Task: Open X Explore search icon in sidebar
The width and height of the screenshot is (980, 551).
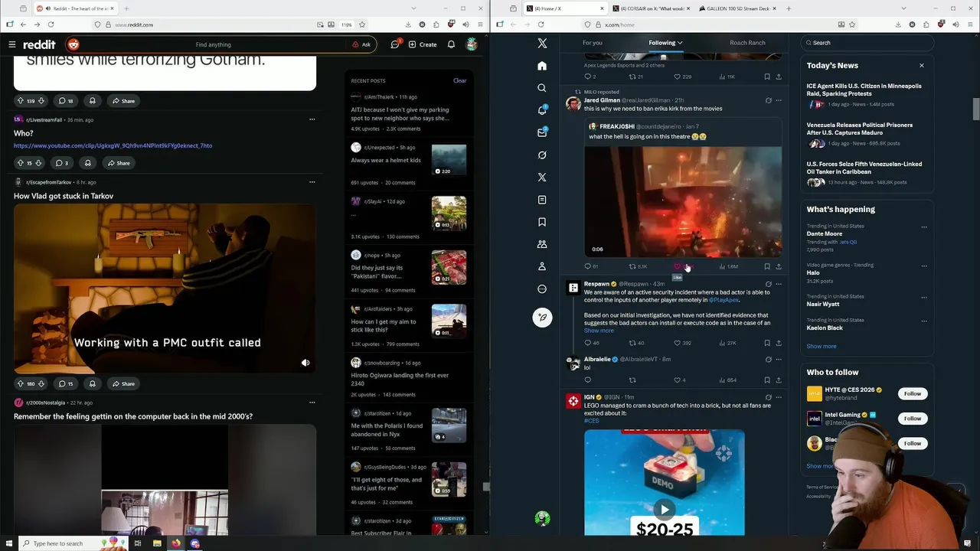Action: [x=542, y=88]
